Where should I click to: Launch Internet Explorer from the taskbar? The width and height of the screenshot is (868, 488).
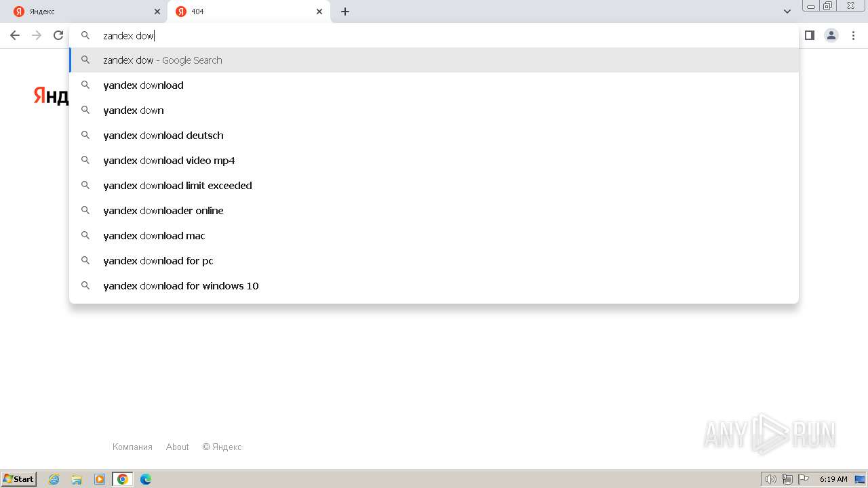pos(54,479)
